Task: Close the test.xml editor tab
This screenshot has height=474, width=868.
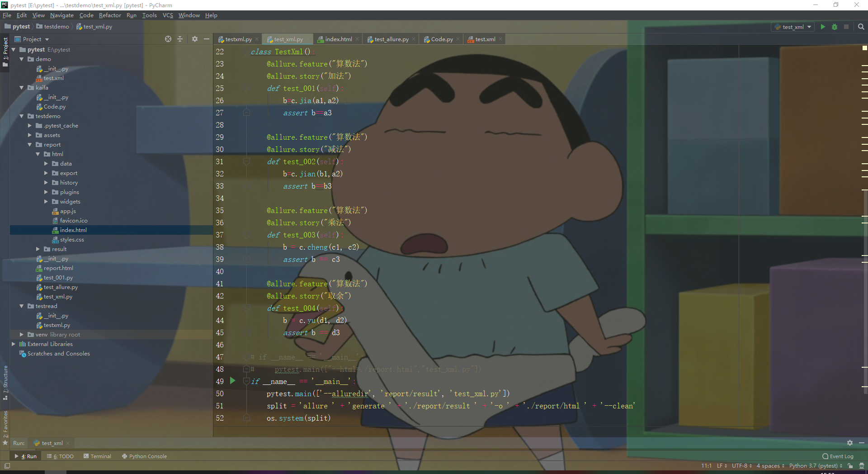Action: tap(500, 39)
